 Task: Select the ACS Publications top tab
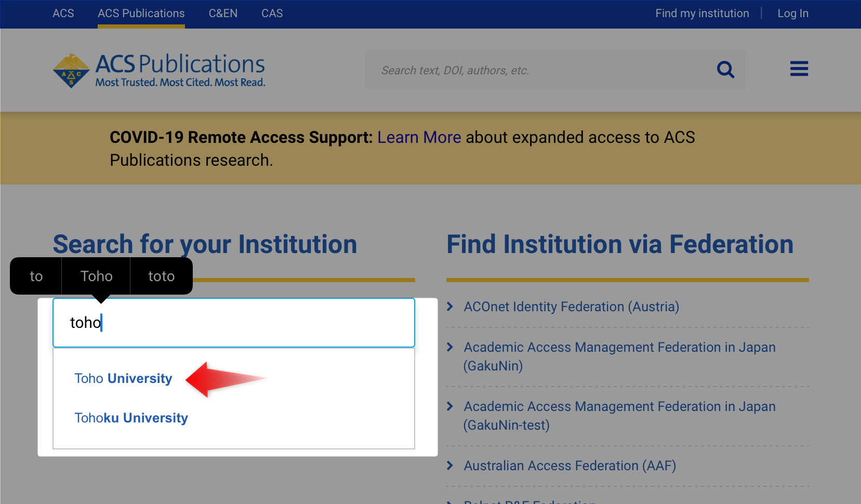tap(141, 14)
